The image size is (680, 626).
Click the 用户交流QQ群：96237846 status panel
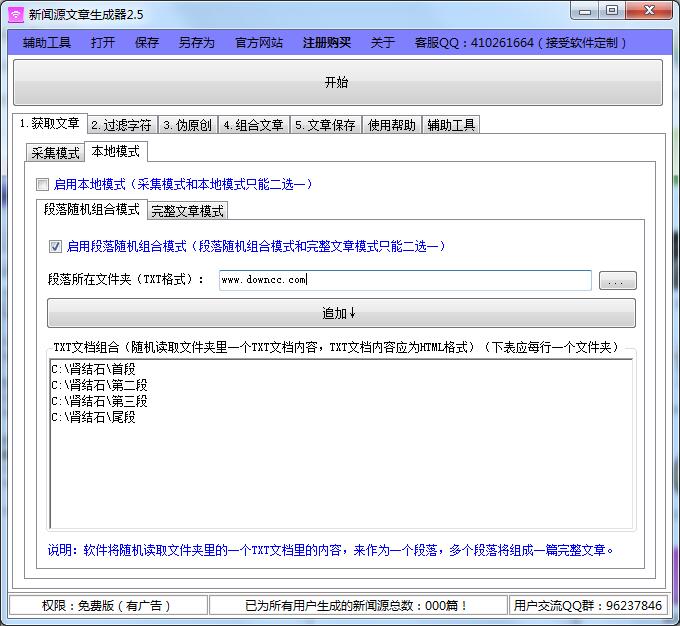tap(588, 605)
